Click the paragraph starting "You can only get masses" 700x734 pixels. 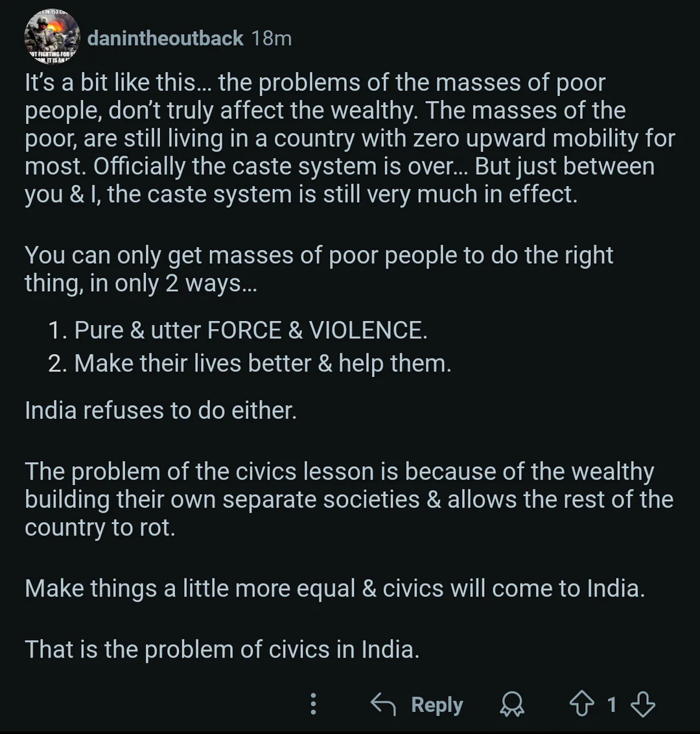(318, 269)
